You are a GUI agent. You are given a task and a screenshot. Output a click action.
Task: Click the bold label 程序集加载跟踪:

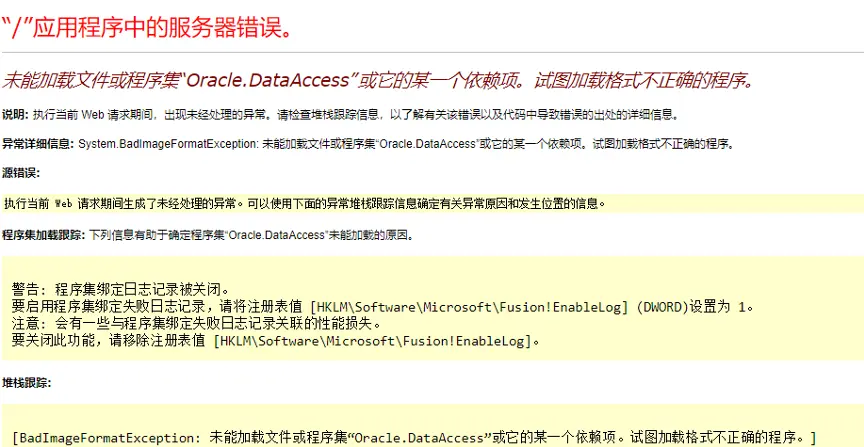[x=44, y=235]
